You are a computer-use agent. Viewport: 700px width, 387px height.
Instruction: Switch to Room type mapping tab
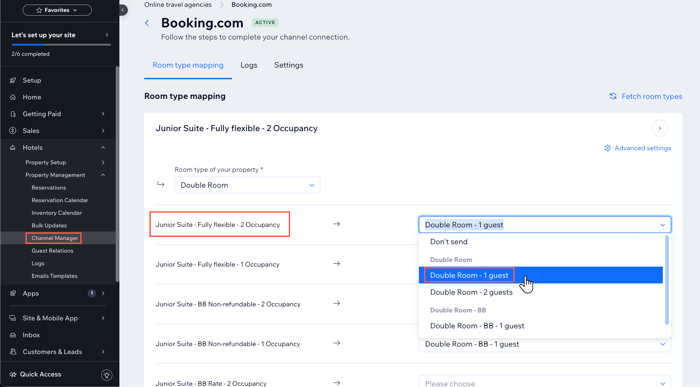tap(188, 65)
